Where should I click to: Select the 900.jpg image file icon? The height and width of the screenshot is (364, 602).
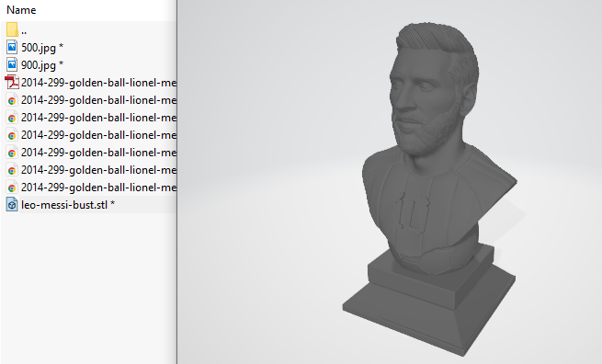click(12, 65)
